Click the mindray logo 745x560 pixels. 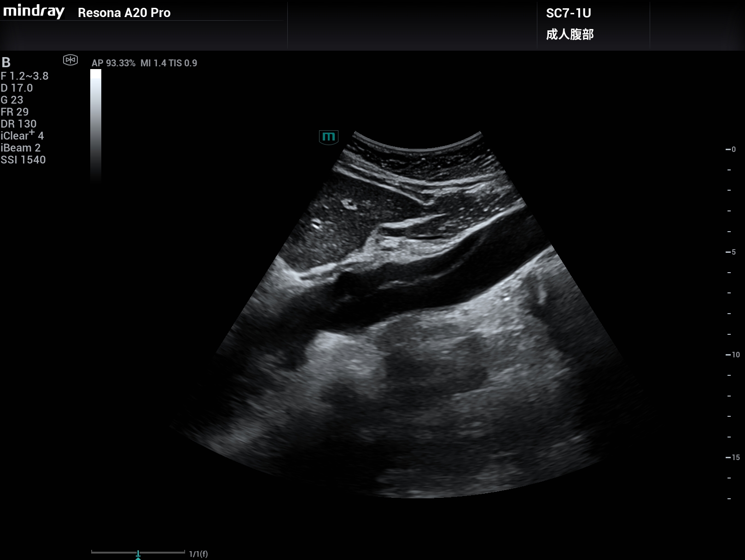point(34,11)
